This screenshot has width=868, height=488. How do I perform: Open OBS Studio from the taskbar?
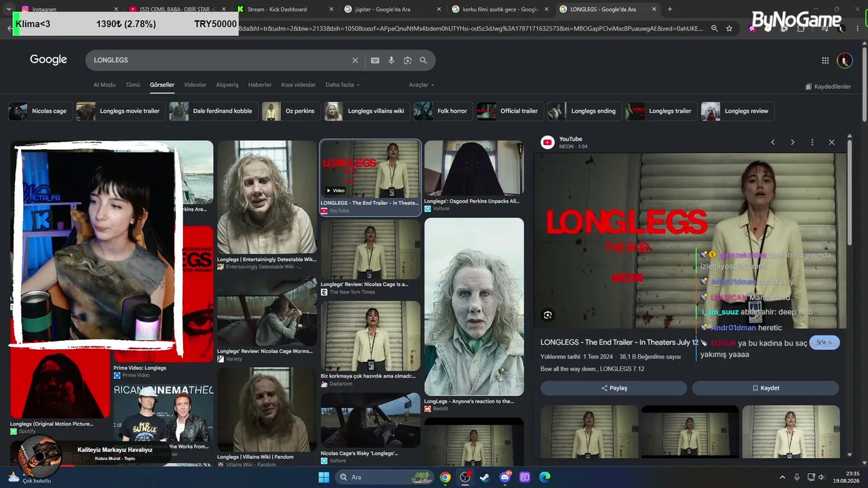pyautogui.click(x=465, y=477)
